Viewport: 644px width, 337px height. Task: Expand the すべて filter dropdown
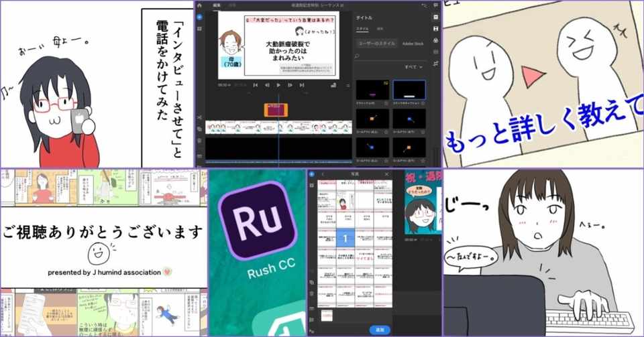click(413, 67)
